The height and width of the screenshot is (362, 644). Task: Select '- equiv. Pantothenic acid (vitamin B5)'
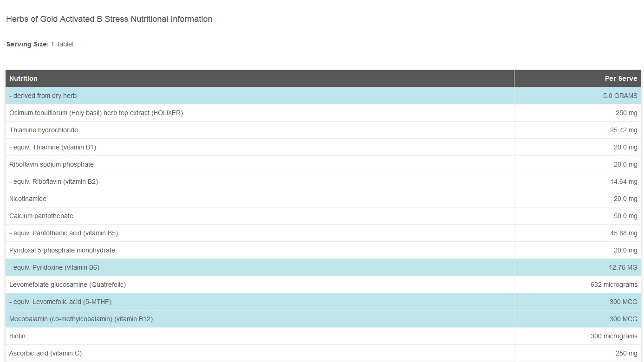pos(64,233)
